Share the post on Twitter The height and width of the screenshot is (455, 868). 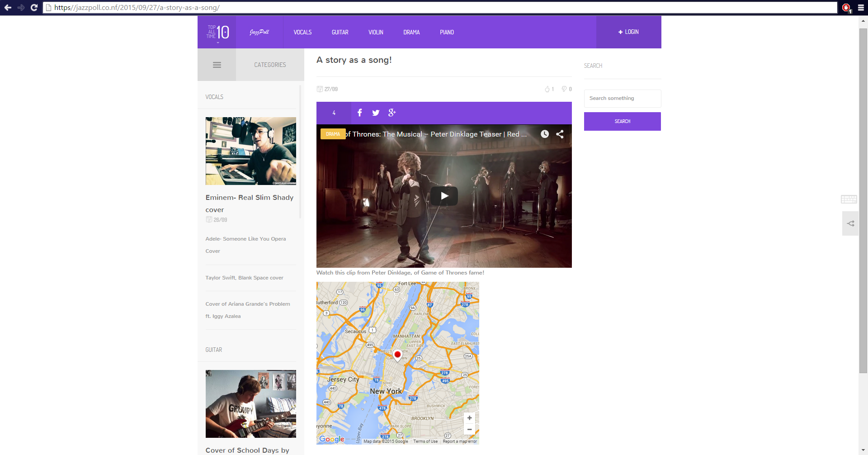click(376, 113)
